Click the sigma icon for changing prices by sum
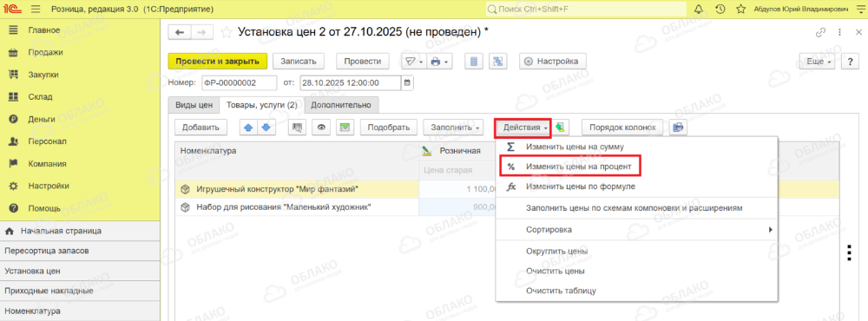 pyautogui.click(x=510, y=147)
